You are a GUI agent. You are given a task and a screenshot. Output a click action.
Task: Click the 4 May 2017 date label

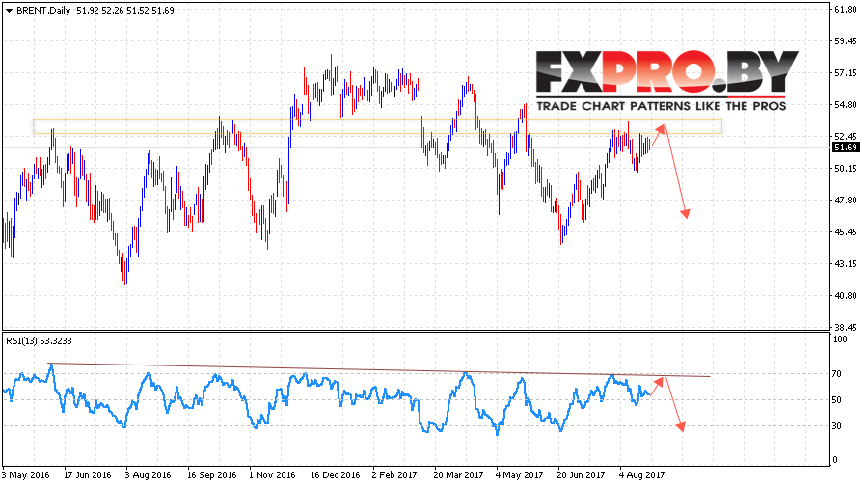(519, 475)
